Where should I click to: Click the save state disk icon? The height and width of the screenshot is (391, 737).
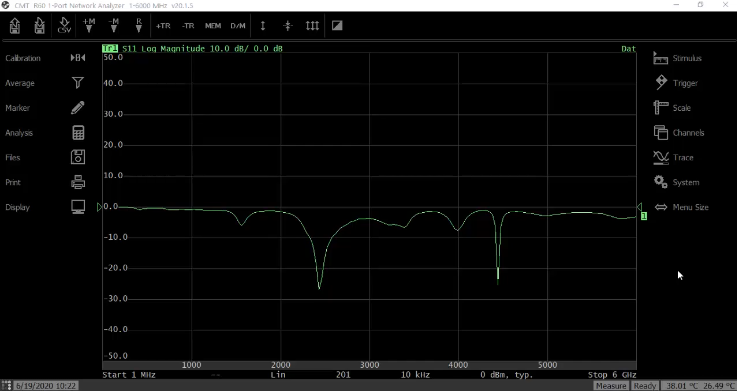pyautogui.click(x=39, y=25)
